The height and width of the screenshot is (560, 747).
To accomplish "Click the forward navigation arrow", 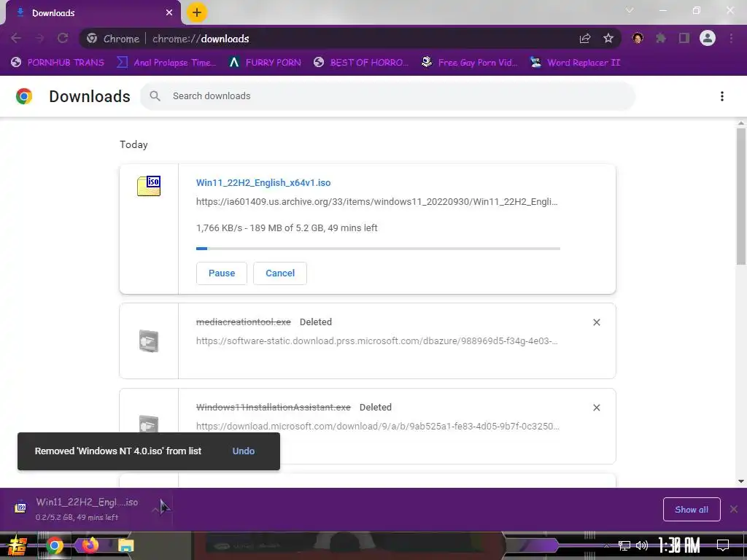I will (39, 38).
